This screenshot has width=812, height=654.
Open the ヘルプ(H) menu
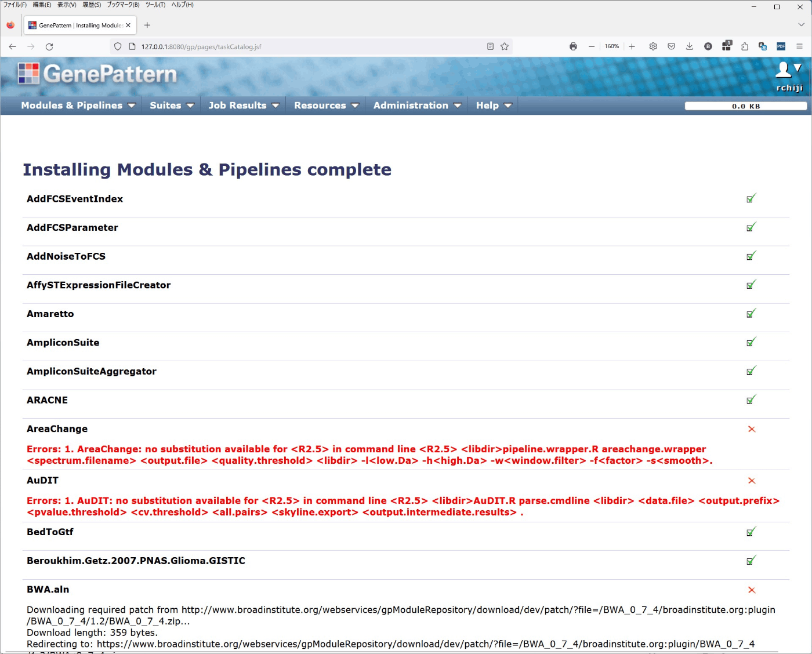click(x=182, y=5)
